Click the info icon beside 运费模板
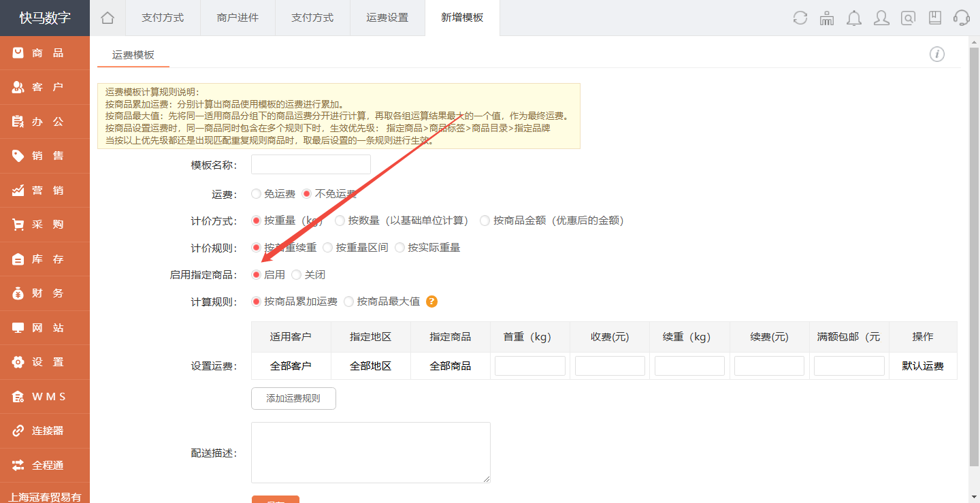980x503 pixels. 937,54
